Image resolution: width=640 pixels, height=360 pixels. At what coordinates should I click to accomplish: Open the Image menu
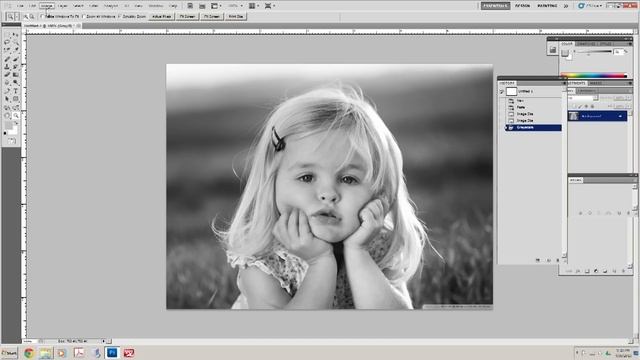47,6
